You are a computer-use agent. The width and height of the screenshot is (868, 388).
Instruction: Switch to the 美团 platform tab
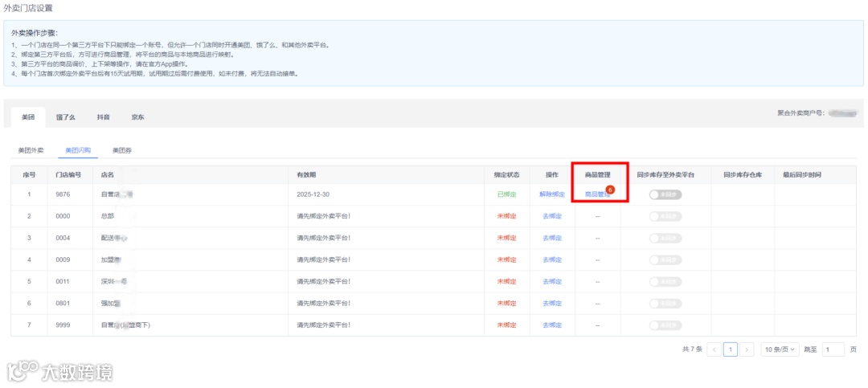pos(28,117)
